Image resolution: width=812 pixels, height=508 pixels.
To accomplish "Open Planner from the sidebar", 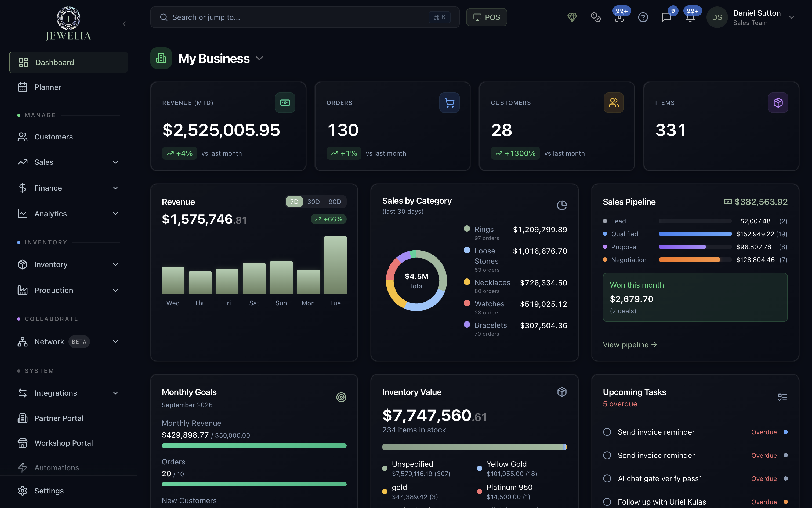I will coord(68,87).
